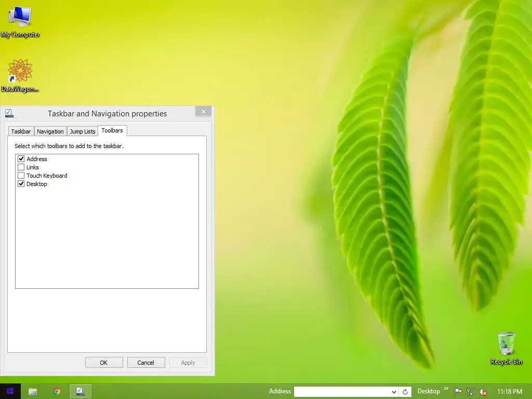
Task: Click the Apply button
Action: coord(188,362)
